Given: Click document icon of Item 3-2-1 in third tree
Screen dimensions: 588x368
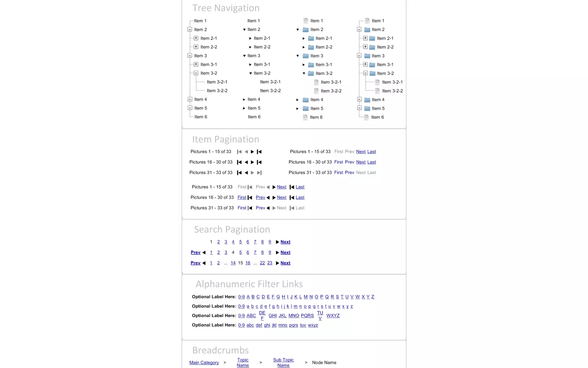Looking at the screenshot, I should pos(316,82).
